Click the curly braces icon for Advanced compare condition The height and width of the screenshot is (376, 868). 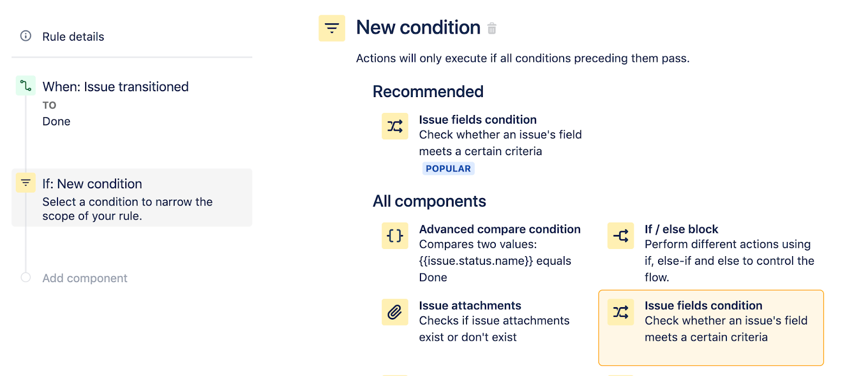click(395, 235)
